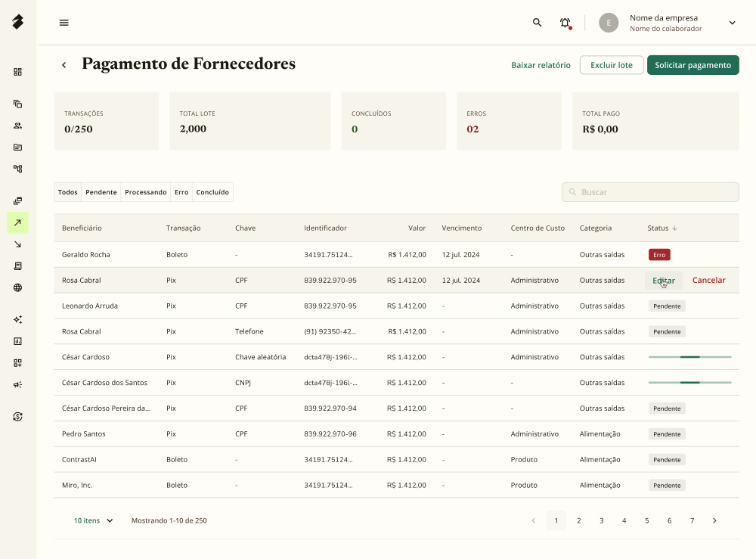Go to page 7

(x=692, y=520)
